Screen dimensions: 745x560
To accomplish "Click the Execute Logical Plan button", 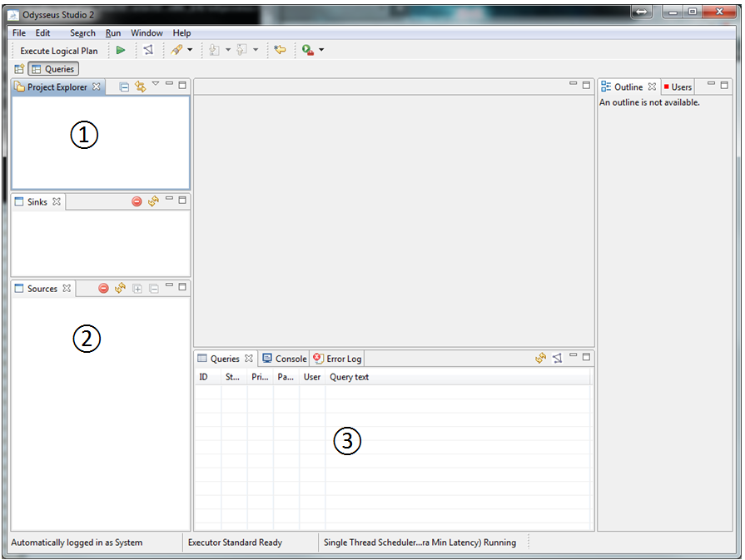I will (x=58, y=51).
